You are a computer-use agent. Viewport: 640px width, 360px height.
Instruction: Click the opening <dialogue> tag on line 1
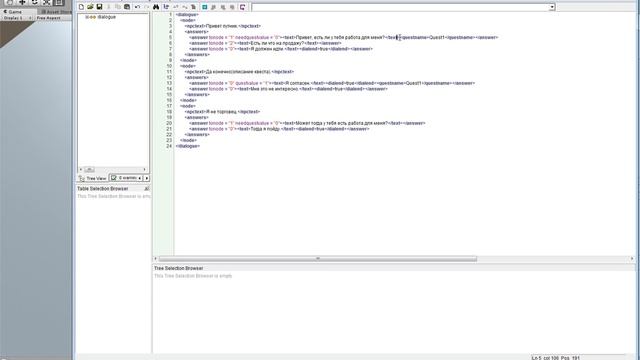coord(187,15)
